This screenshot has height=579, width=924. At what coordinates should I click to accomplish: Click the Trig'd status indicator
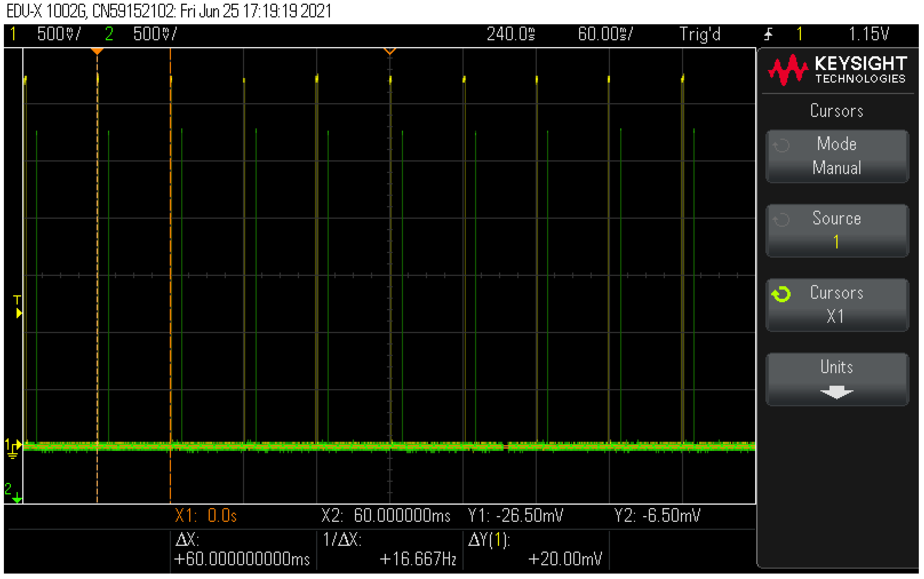700,35
